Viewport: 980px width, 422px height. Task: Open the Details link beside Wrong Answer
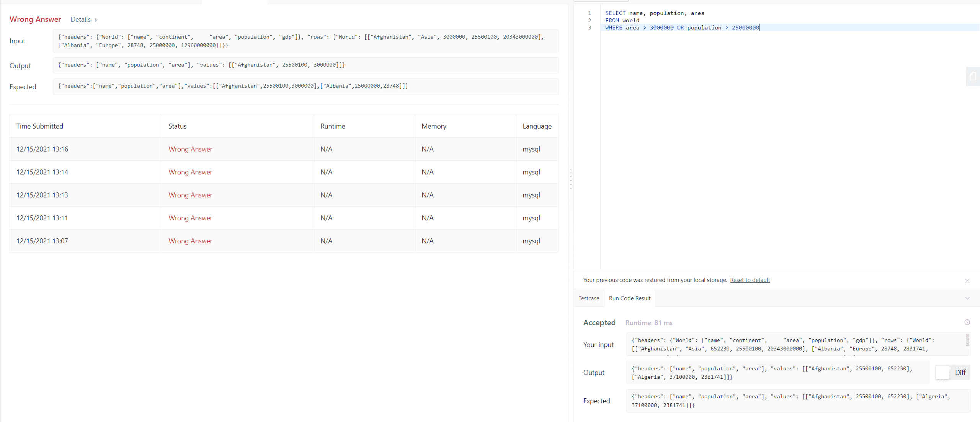[84, 20]
